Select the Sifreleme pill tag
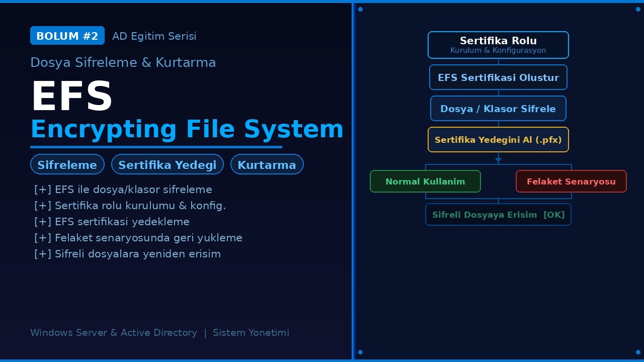This screenshot has height=362, width=644. click(x=67, y=164)
